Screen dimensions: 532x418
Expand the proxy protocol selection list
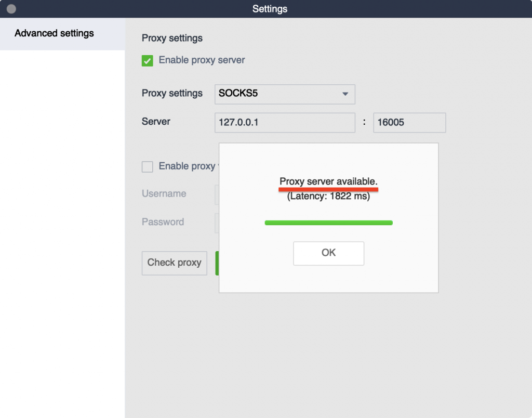(x=284, y=94)
